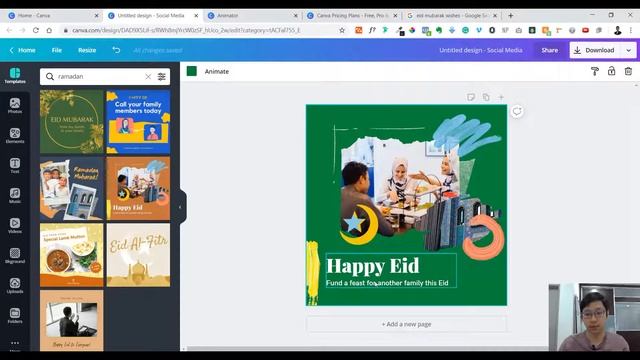
Task: Click the browser address bar URL
Action: [186, 30]
